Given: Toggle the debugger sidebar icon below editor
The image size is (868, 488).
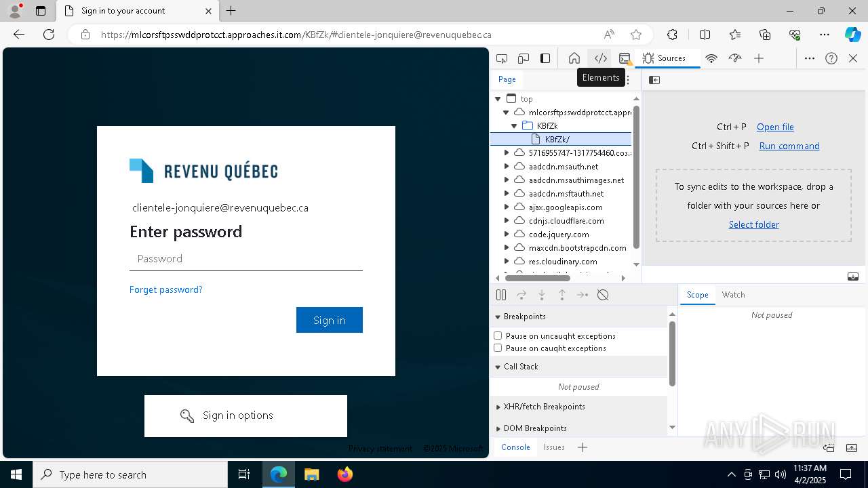Looking at the screenshot, I should click(853, 277).
